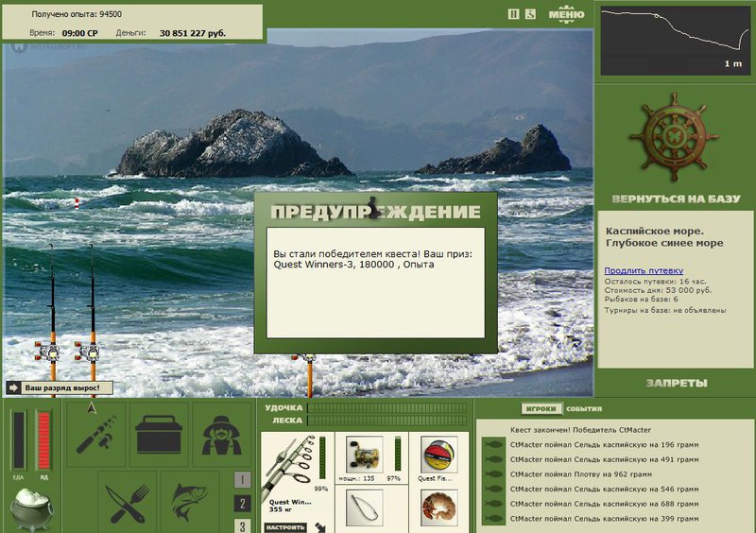
Task: Click the quest winner prize message text
Action: click(372, 259)
